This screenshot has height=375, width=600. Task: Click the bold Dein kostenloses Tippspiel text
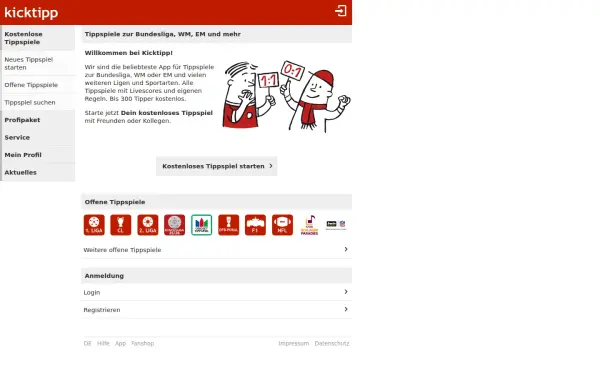click(x=166, y=113)
